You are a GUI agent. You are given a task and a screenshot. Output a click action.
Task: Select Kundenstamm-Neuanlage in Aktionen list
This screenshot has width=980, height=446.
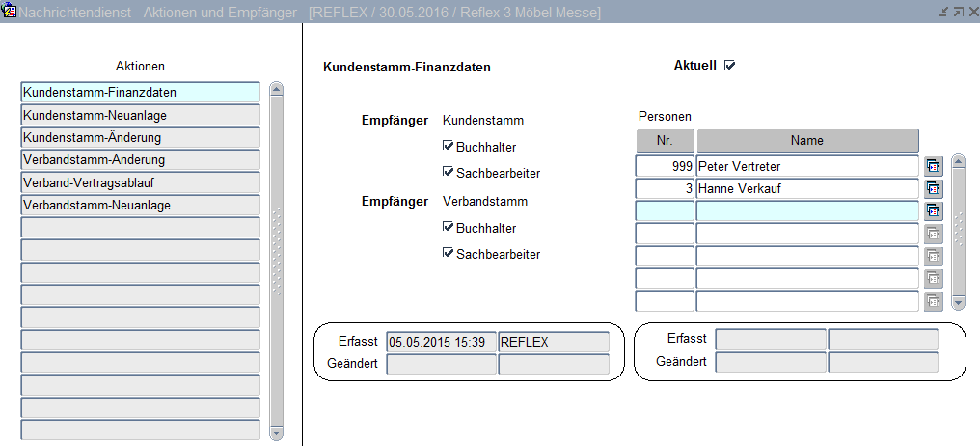pos(140,115)
